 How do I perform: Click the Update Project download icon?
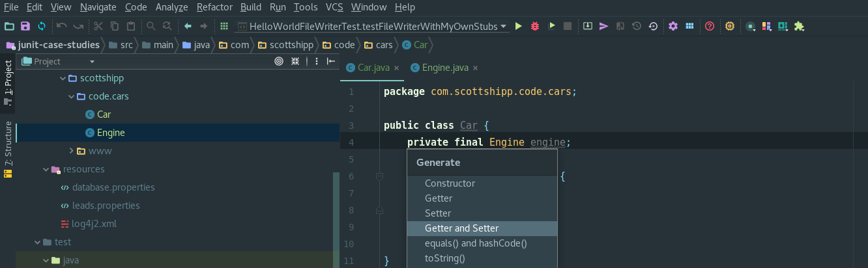pyautogui.click(x=588, y=26)
